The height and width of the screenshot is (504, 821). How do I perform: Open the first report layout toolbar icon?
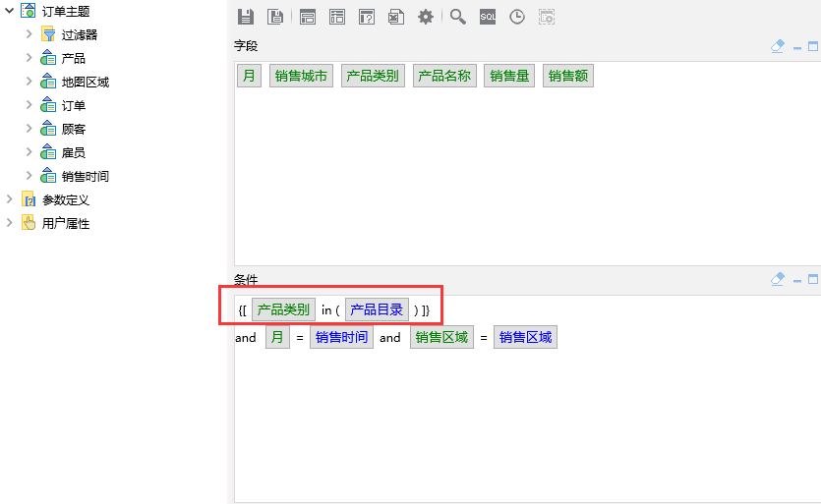(308, 17)
